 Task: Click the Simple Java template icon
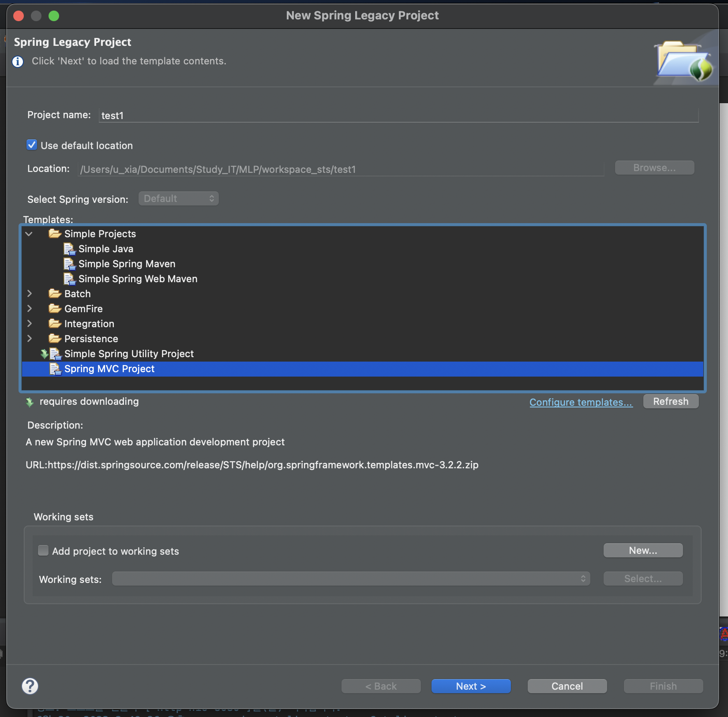(x=70, y=249)
